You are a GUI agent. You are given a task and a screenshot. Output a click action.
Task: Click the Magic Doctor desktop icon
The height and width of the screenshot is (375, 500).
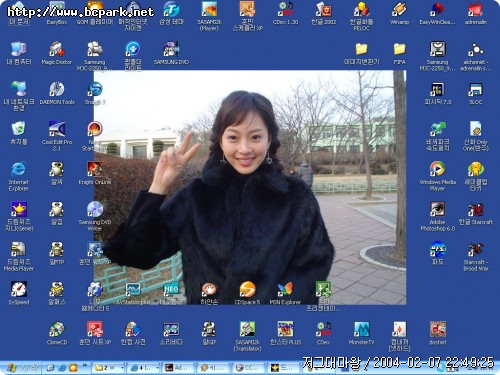pos(57,53)
